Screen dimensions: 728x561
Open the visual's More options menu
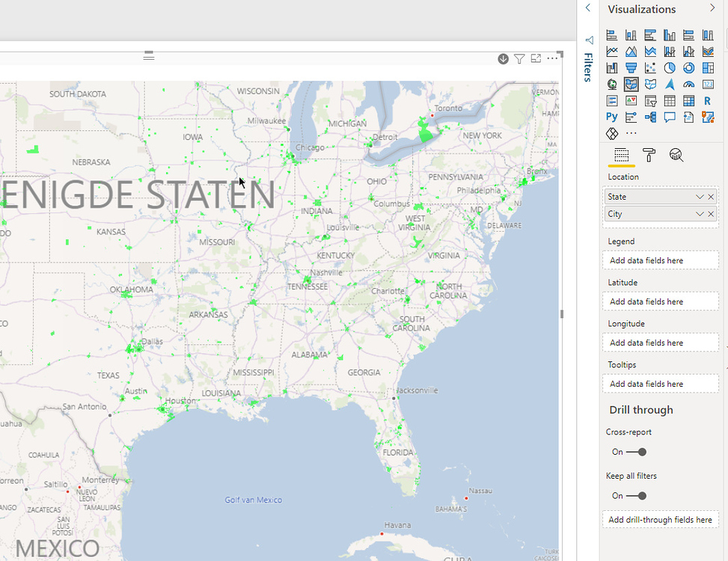[x=552, y=58]
